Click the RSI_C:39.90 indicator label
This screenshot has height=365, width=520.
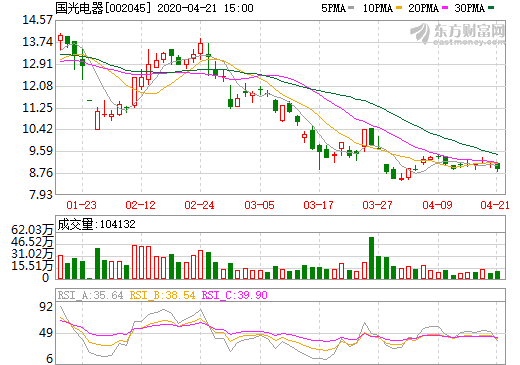[x=235, y=295]
